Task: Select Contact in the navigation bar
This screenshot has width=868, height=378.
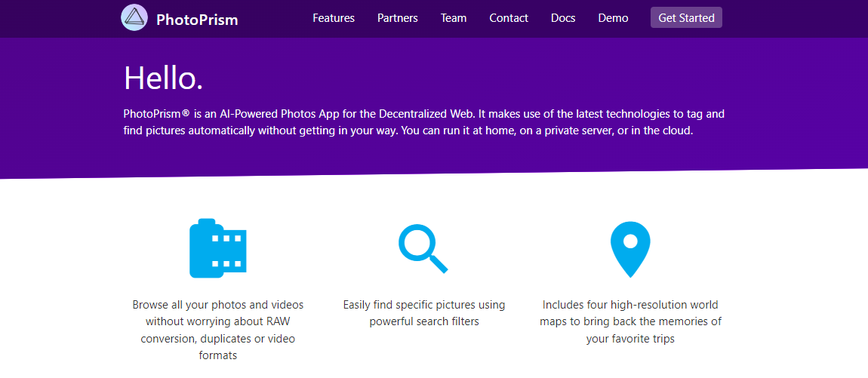Action: click(509, 17)
